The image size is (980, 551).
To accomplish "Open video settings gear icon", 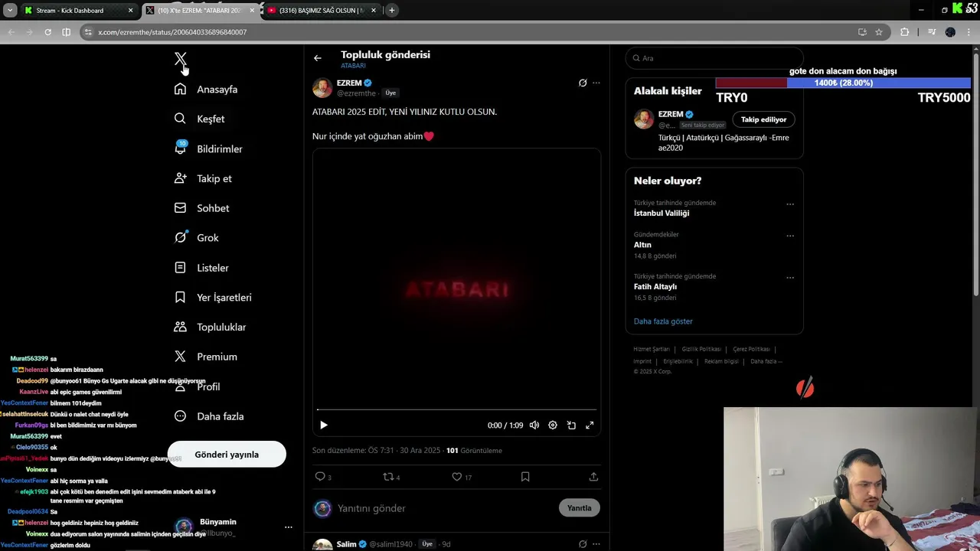I will [553, 425].
